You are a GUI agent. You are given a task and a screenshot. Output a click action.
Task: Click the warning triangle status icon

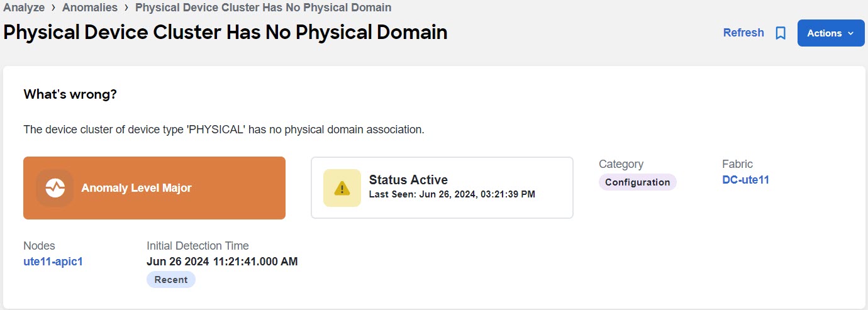pos(342,188)
